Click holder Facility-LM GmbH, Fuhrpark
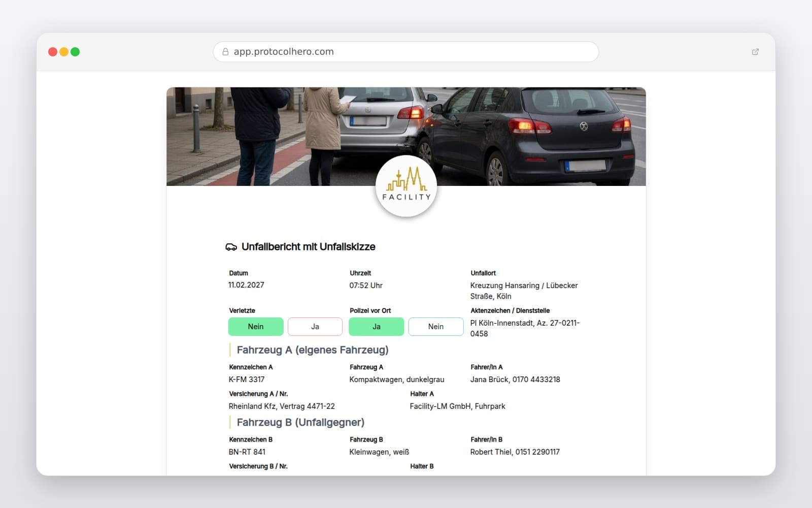This screenshot has width=812, height=508. pyautogui.click(x=458, y=406)
